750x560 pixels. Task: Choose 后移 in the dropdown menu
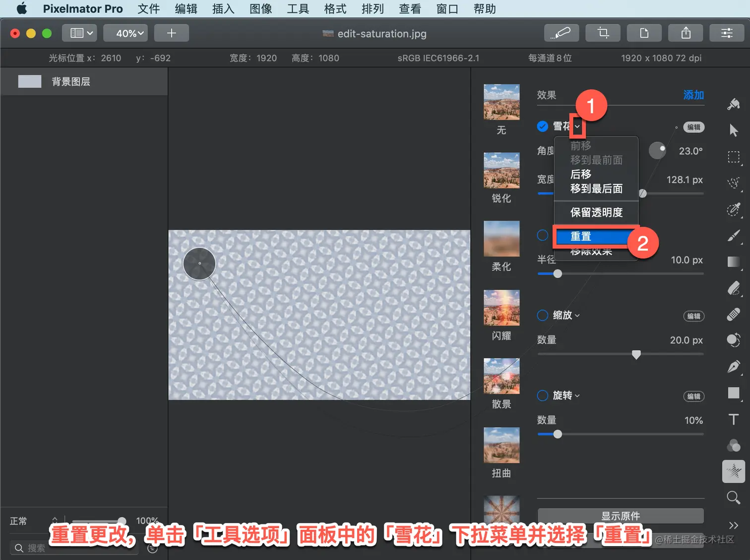click(596, 174)
